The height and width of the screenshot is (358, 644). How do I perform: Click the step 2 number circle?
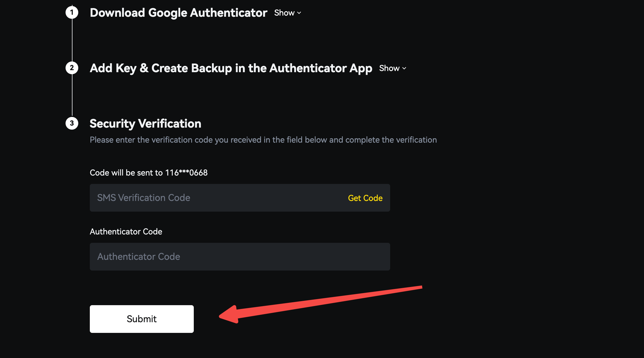tap(72, 68)
